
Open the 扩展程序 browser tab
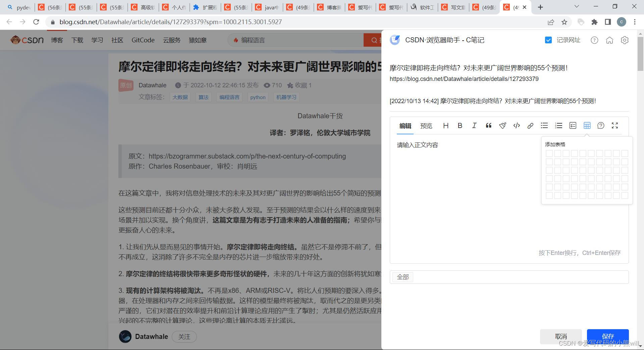pos(205,7)
